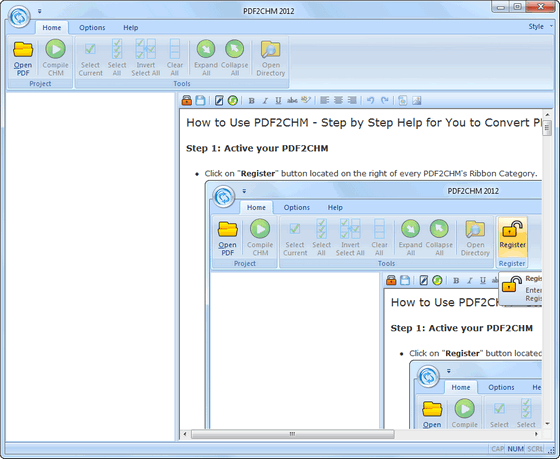Click orange padlock icon in editor toolbar

pyautogui.click(x=187, y=100)
